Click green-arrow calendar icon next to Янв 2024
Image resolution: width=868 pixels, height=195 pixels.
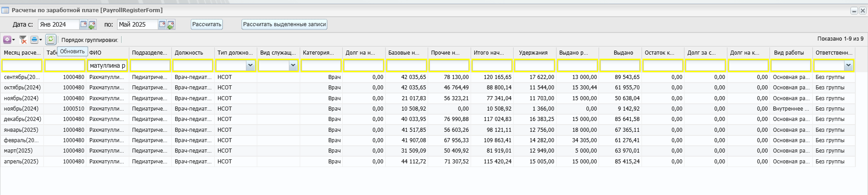(x=92, y=25)
